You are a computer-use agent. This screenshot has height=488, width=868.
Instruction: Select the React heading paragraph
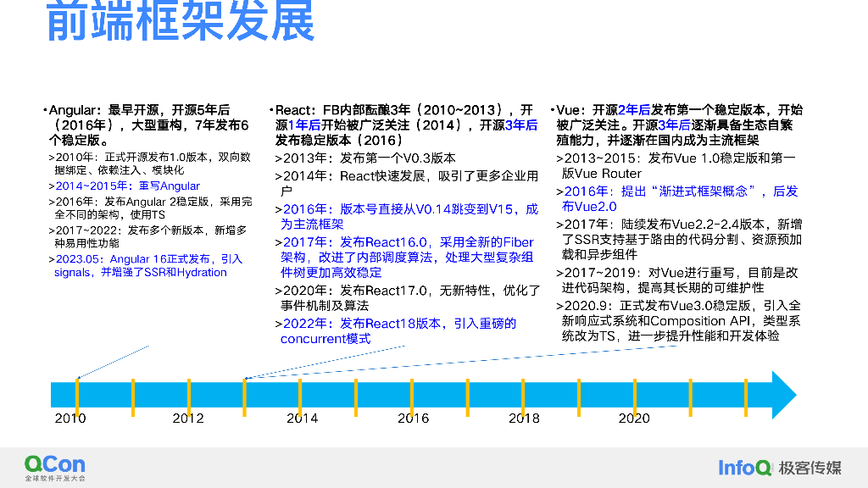404,125
